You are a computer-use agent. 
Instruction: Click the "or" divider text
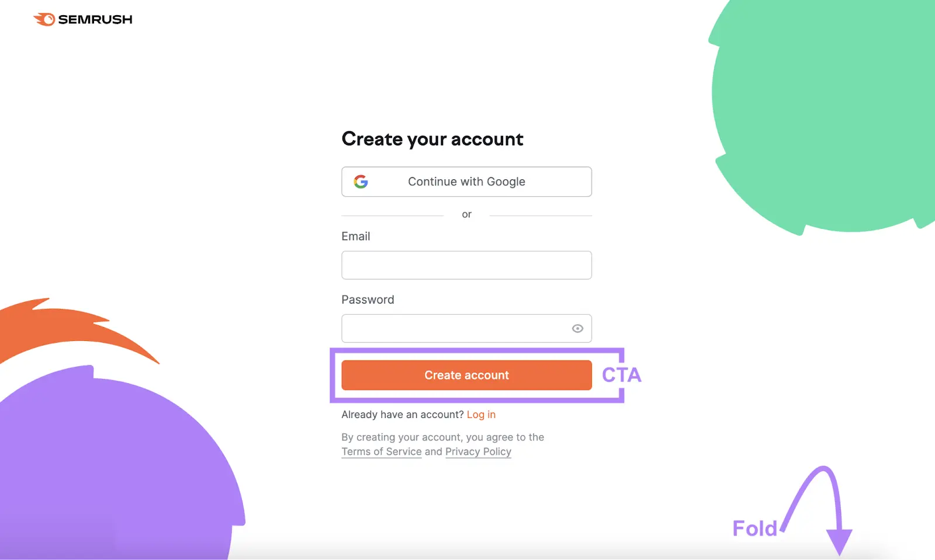click(466, 214)
